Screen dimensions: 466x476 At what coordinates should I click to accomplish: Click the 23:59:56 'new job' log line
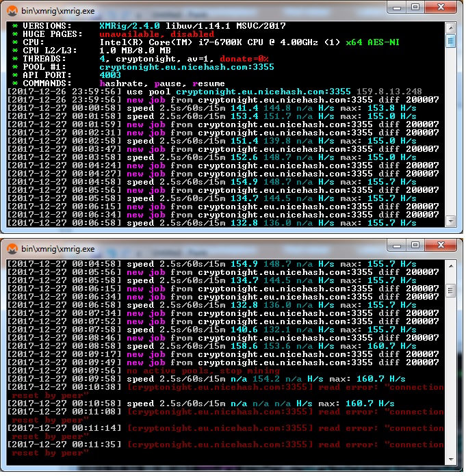(x=223, y=100)
